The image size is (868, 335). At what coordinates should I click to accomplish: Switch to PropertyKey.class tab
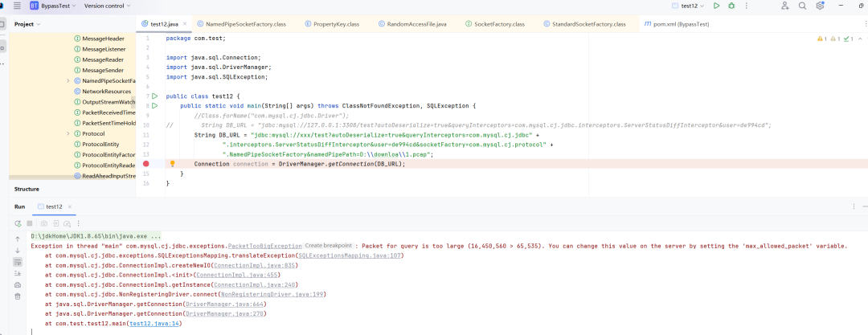(332, 24)
